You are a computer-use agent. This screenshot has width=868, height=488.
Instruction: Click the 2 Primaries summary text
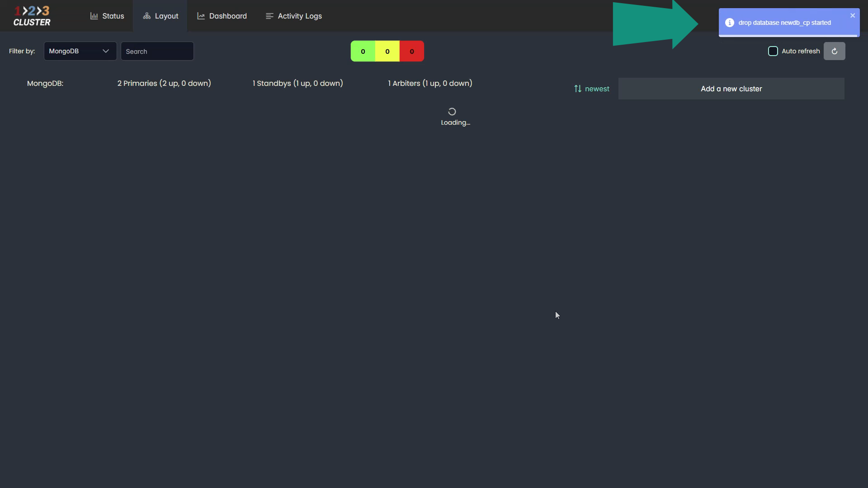click(x=164, y=83)
